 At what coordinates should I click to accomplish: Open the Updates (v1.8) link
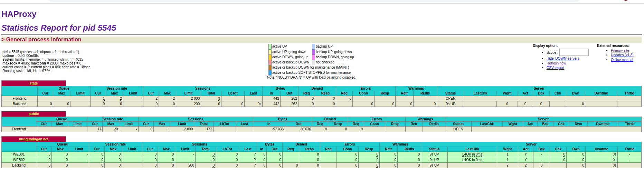[622, 55]
